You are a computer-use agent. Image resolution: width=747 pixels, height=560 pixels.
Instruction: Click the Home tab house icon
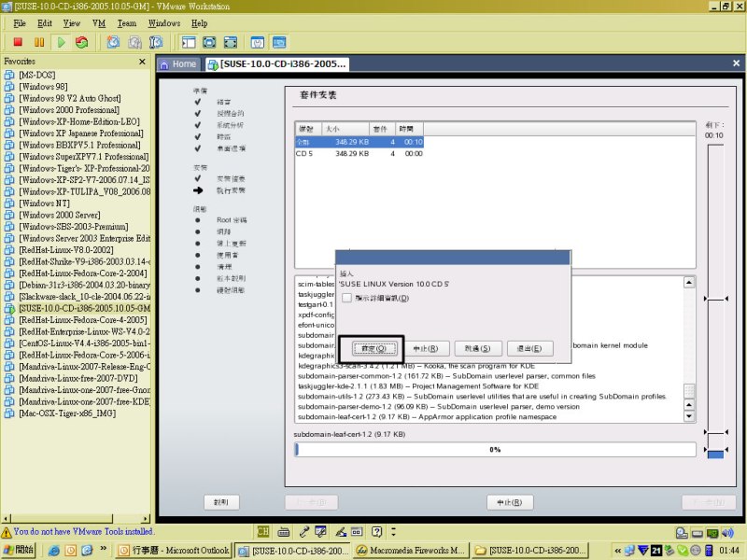tap(164, 64)
